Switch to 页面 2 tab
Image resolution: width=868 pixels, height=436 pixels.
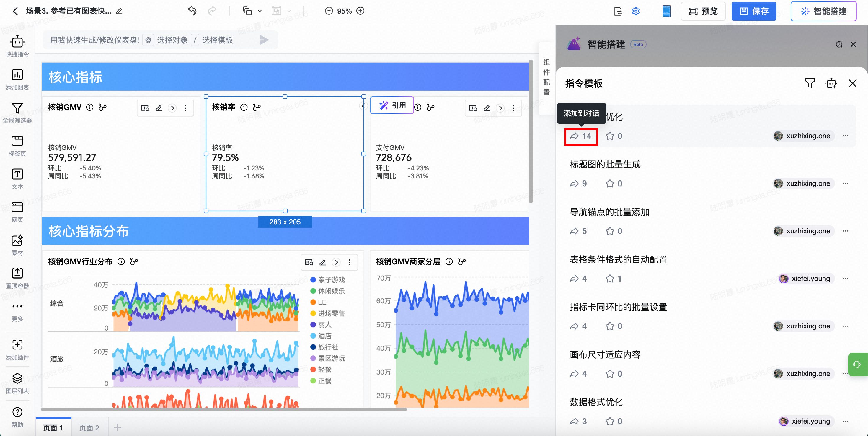89,427
